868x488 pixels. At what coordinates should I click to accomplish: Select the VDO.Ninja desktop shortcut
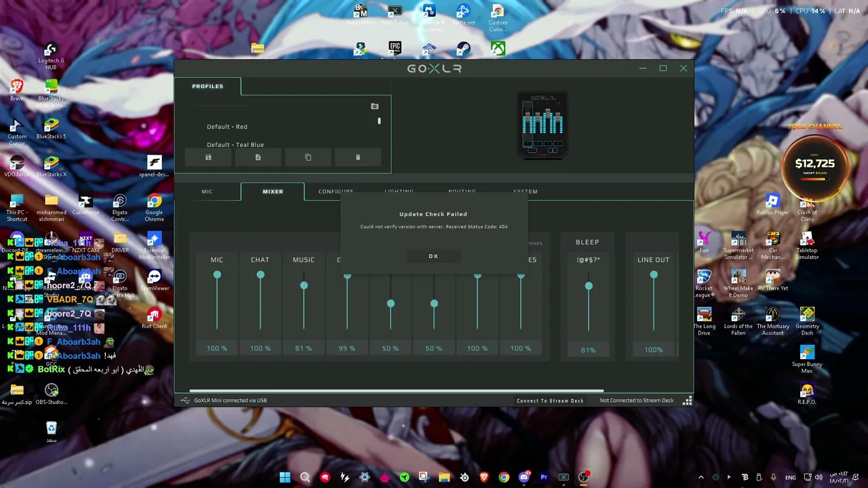click(x=17, y=167)
